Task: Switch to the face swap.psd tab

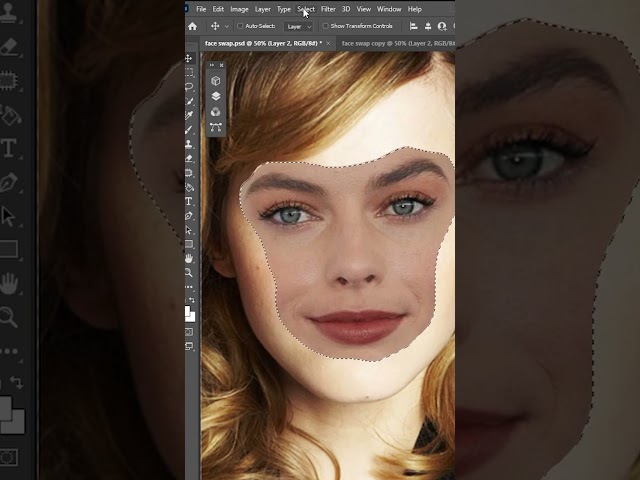Action: coord(263,43)
